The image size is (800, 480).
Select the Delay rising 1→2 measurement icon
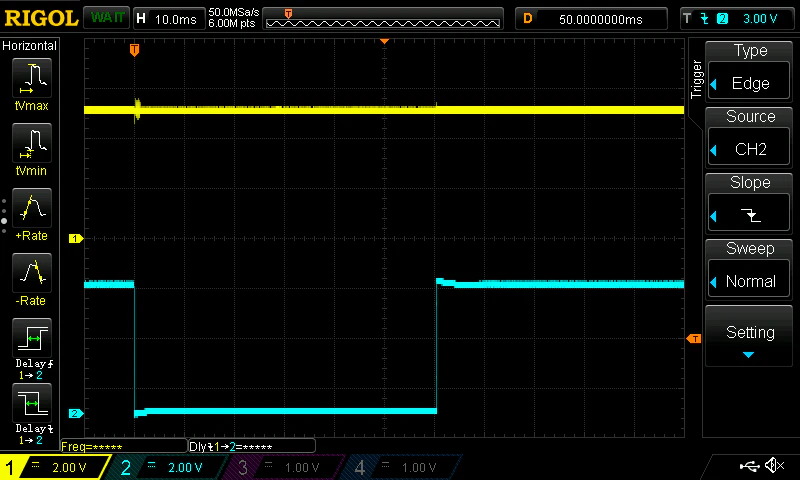32,338
